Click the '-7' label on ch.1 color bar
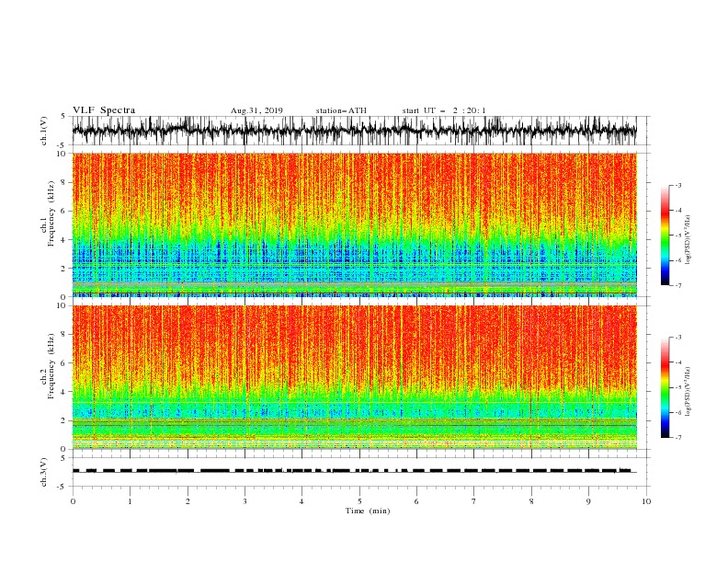This screenshot has height=563, width=728. (x=678, y=285)
